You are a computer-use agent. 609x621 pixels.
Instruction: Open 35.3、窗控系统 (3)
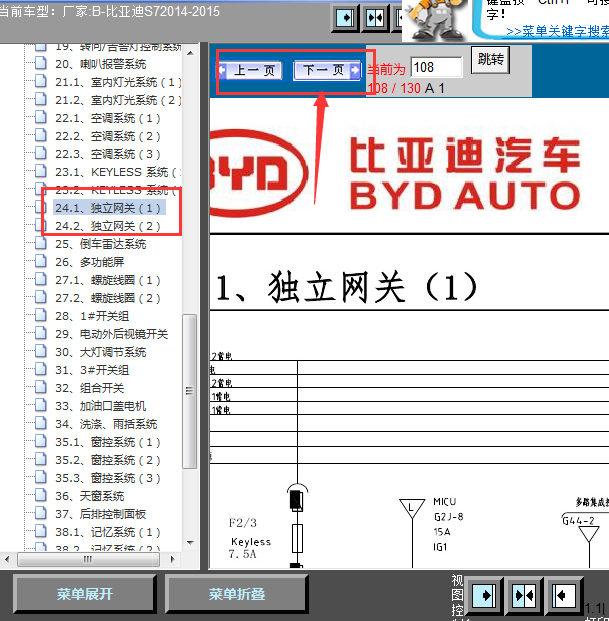coord(108,478)
